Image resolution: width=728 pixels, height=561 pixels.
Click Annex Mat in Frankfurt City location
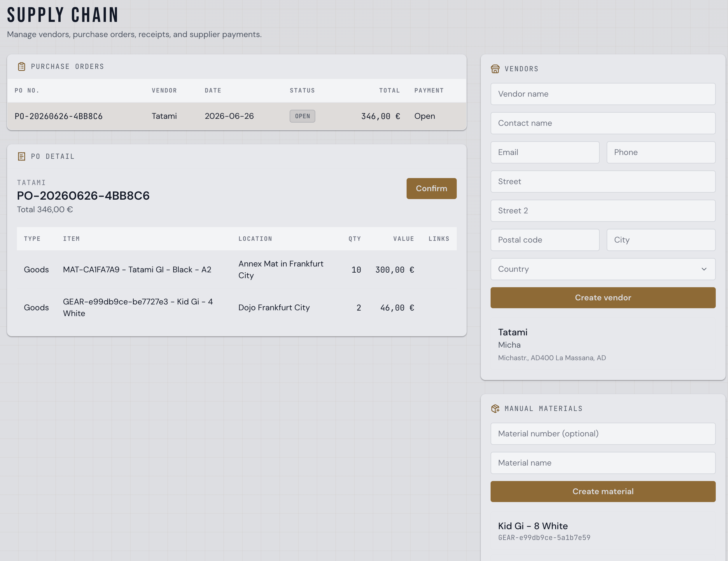(x=281, y=269)
